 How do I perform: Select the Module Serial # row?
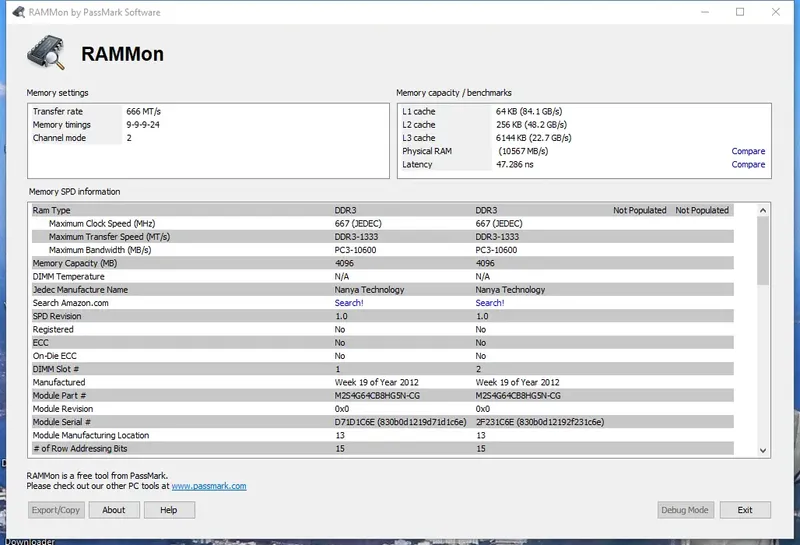[x=383, y=422]
